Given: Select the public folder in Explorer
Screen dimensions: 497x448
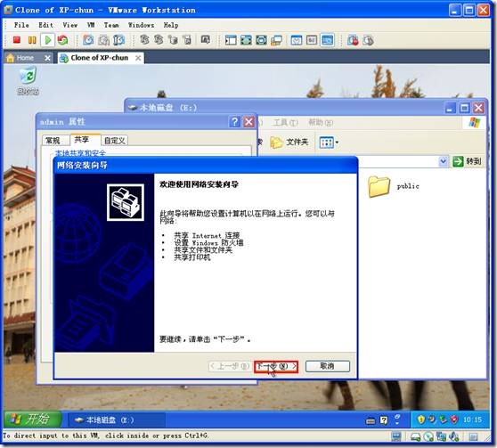Looking at the screenshot, I should 394,186.
